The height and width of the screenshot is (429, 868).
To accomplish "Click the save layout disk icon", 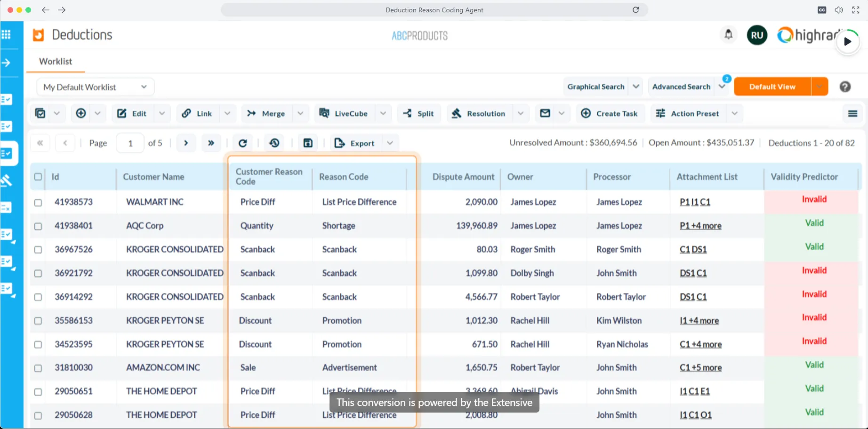I will (308, 143).
